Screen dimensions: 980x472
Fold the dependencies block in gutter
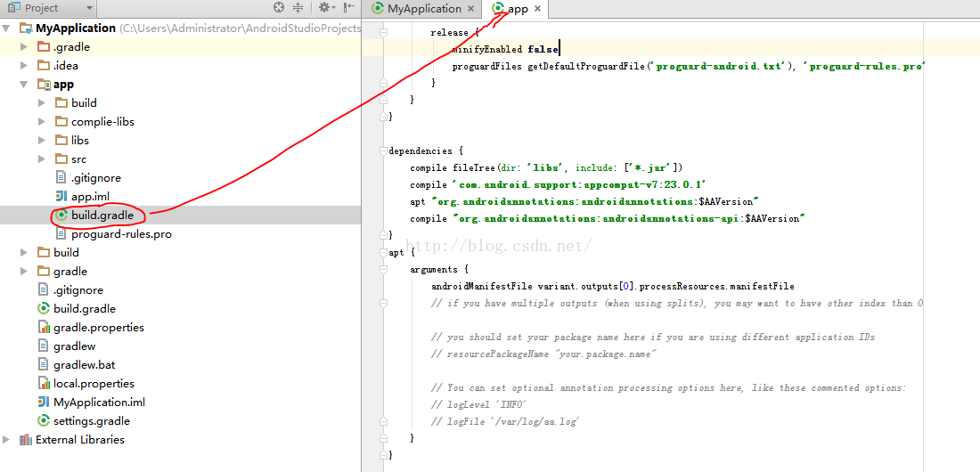pyautogui.click(x=383, y=151)
